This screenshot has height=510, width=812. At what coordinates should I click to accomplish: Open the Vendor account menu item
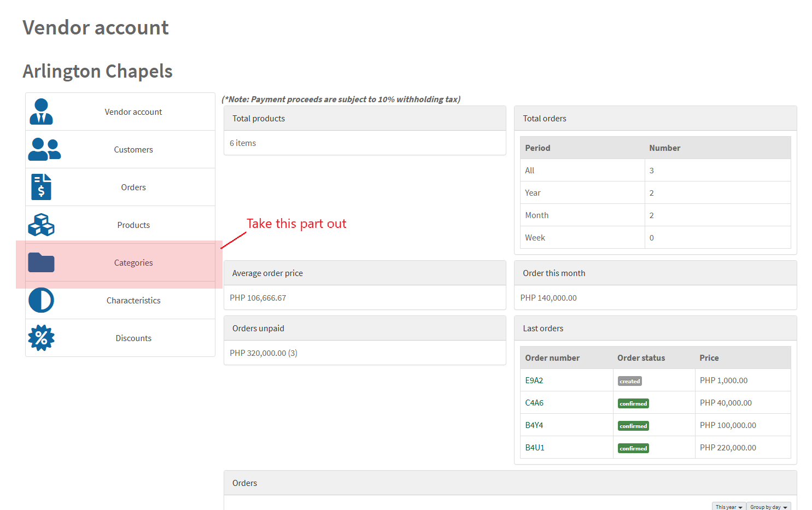[133, 112]
